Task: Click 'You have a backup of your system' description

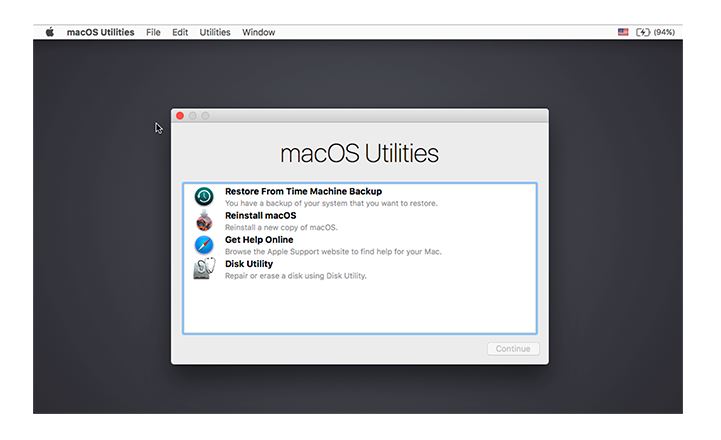Action: [x=331, y=203]
